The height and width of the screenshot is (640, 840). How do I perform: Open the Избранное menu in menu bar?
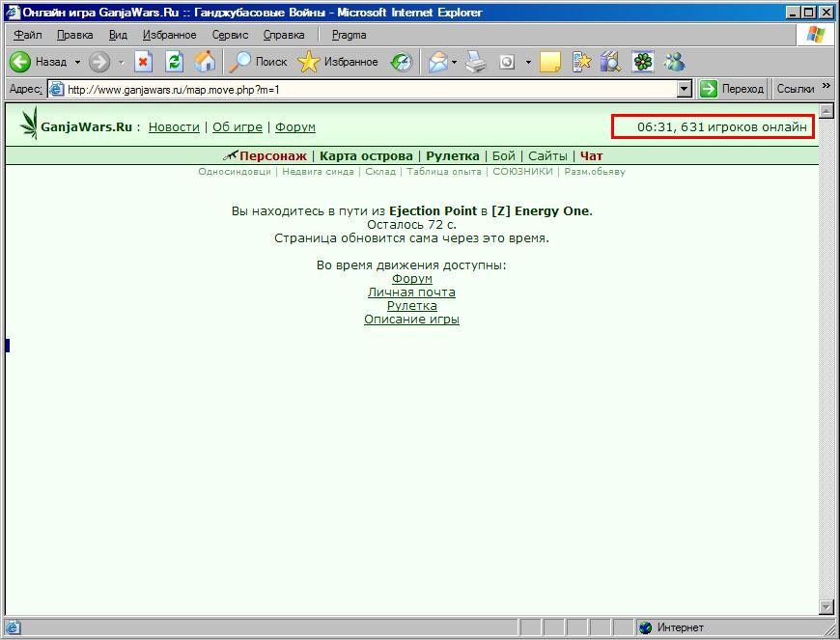[169, 35]
